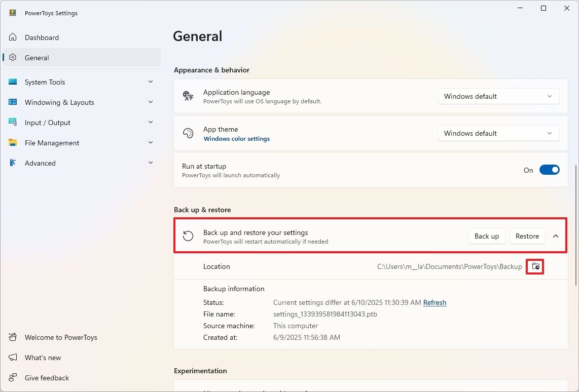579x392 pixels.
Task: Click the Refresh status link
Action: (435, 302)
